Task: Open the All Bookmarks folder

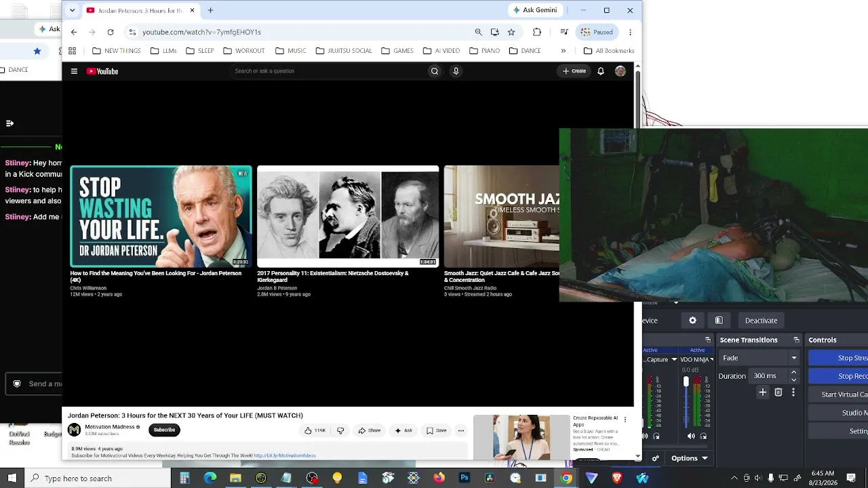Action: [x=609, y=51]
